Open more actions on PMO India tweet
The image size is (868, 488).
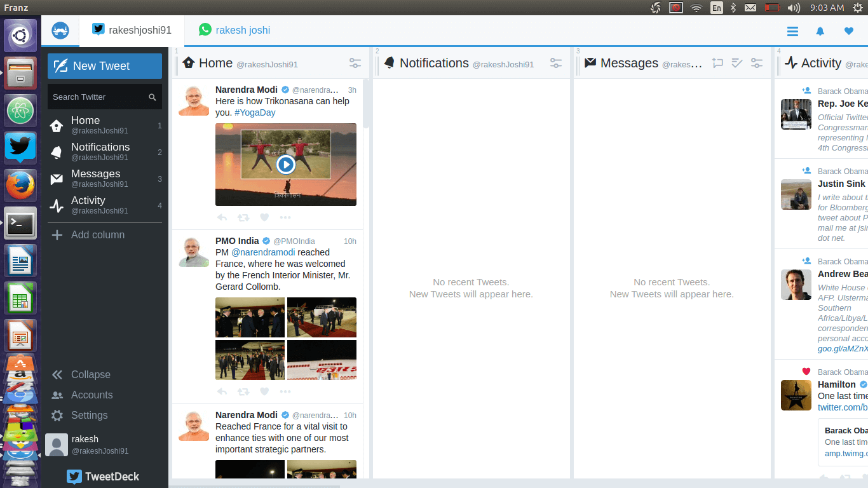pyautogui.click(x=285, y=391)
